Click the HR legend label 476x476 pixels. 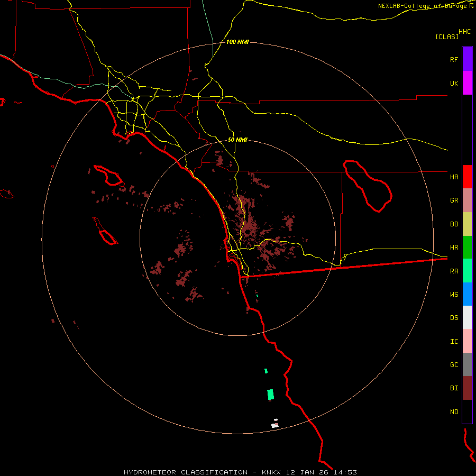(x=454, y=248)
